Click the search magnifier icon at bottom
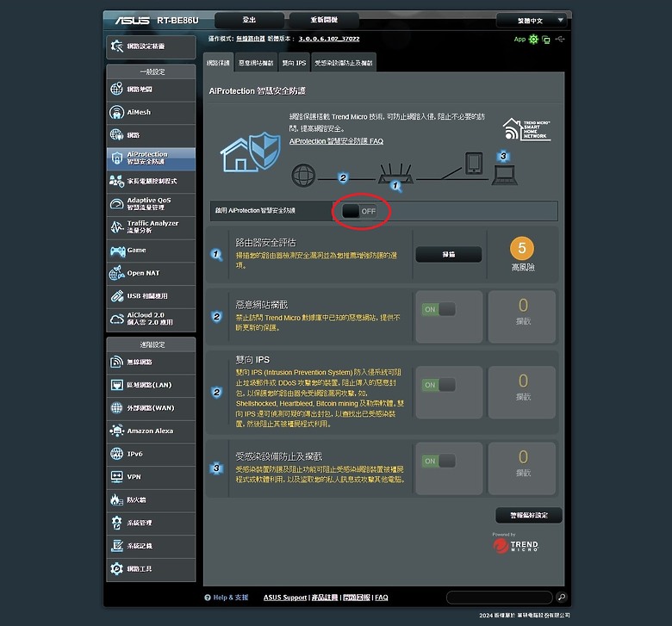 (561, 597)
